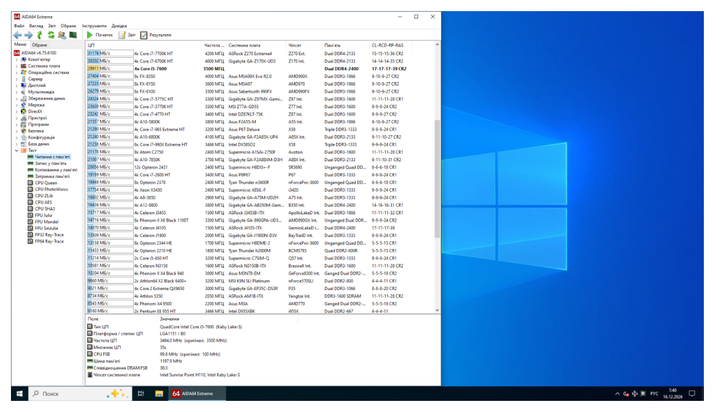Select the CPU Queen benchmark icon

point(30,183)
